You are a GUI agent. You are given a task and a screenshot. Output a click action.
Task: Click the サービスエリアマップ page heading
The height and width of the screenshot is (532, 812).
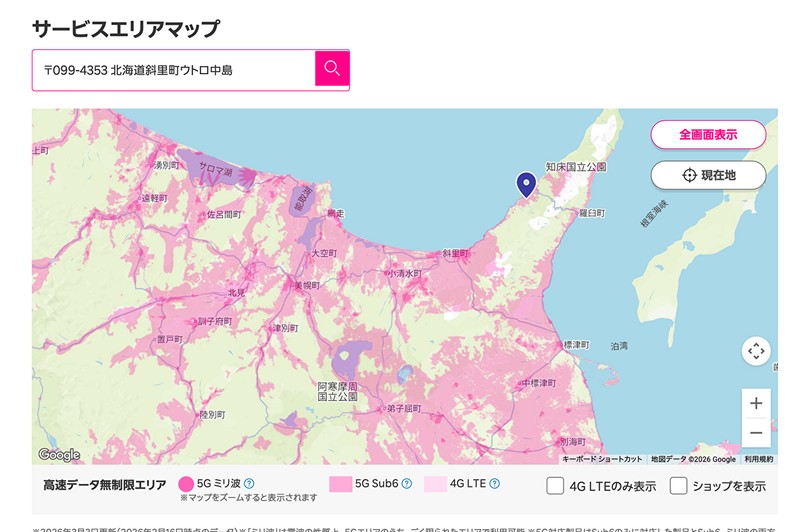point(126,29)
